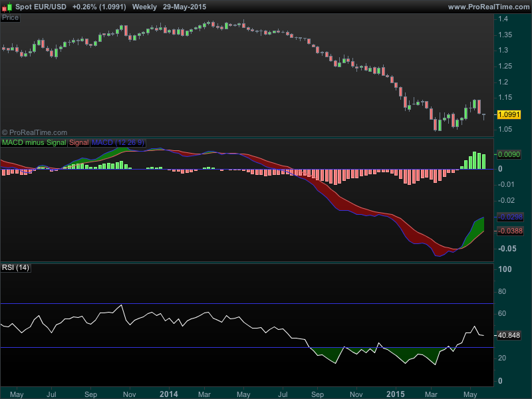532x399 pixels.
Task: Select the Weekly timeframe label
Action: [144, 7]
